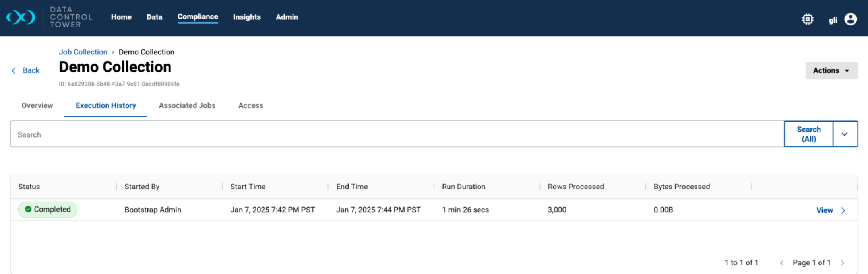The height and width of the screenshot is (274, 868).
Task: Open the Associated Jobs tab
Action: pos(187,105)
